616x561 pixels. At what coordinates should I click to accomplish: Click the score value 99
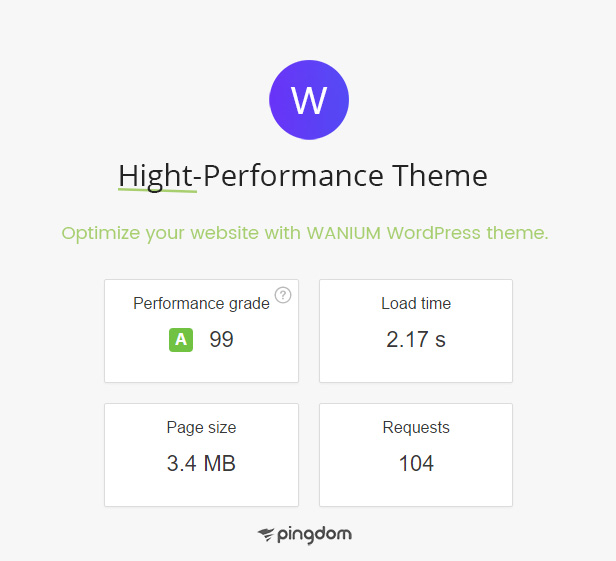(221, 339)
